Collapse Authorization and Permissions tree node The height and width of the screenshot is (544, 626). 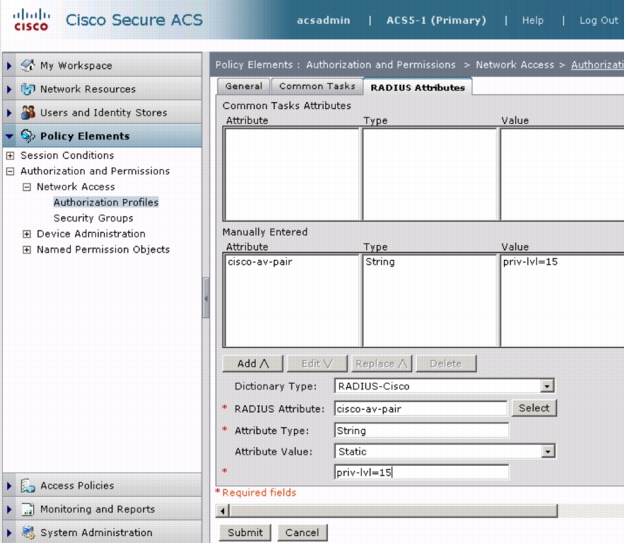tap(10, 171)
